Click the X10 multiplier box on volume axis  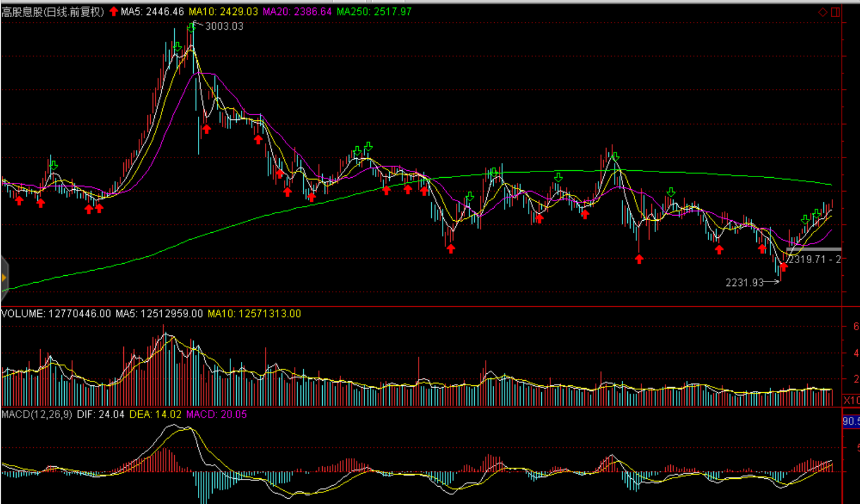851,400
